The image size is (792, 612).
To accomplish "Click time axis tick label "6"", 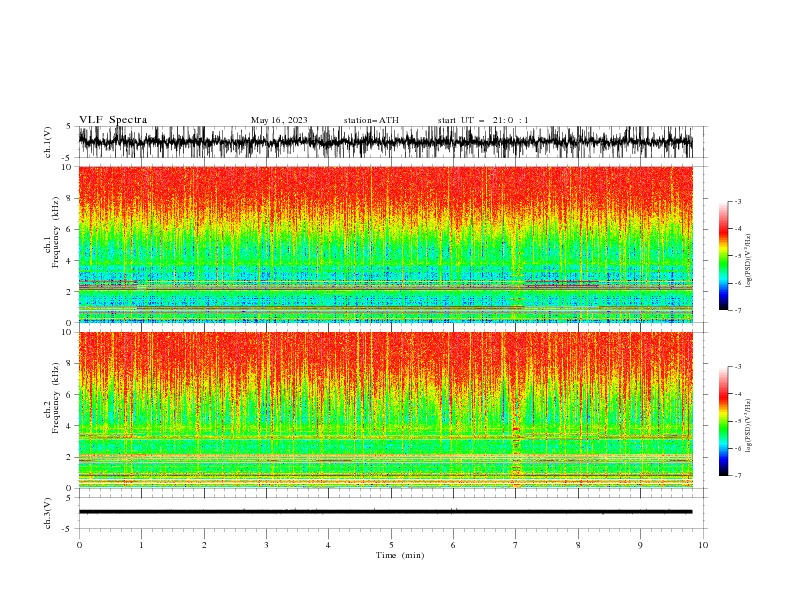I will 453,545.
